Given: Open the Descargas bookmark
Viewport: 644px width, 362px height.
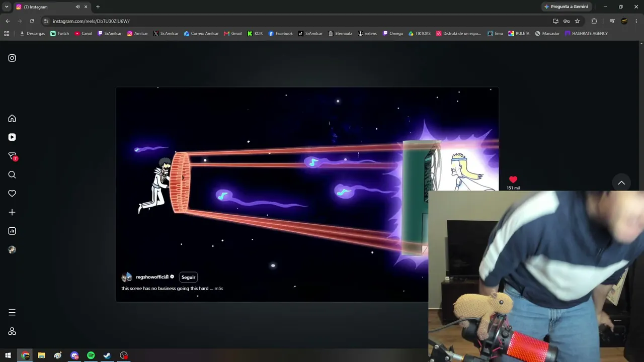Looking at the screenshot, I should (32, 34).
